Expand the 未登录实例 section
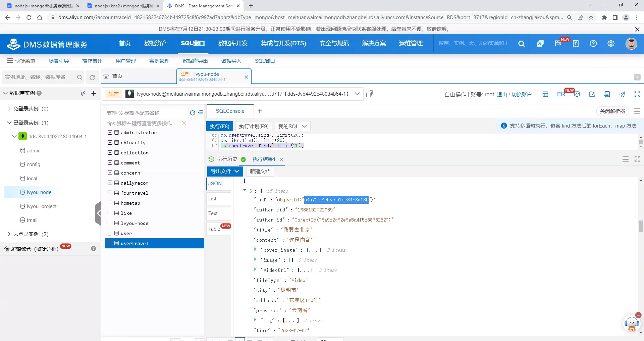 (9, 234)
